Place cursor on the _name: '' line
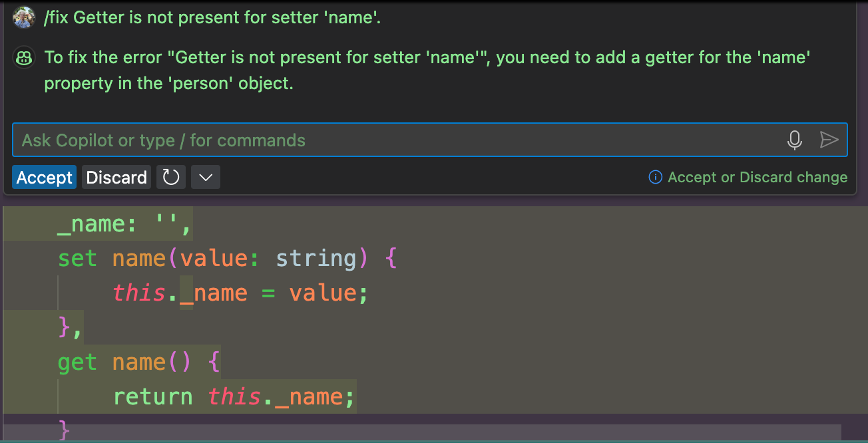 coord(124,223)
